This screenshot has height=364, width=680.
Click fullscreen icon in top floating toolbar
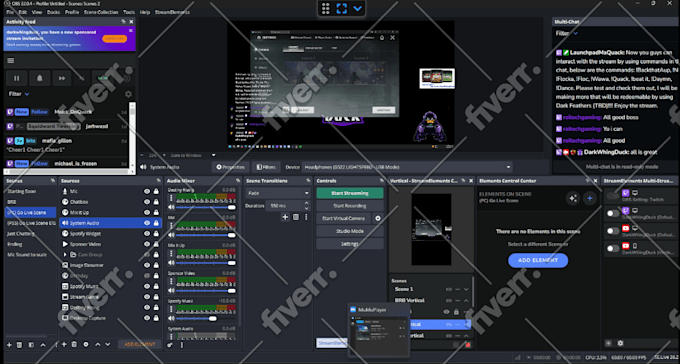(342, 8)
